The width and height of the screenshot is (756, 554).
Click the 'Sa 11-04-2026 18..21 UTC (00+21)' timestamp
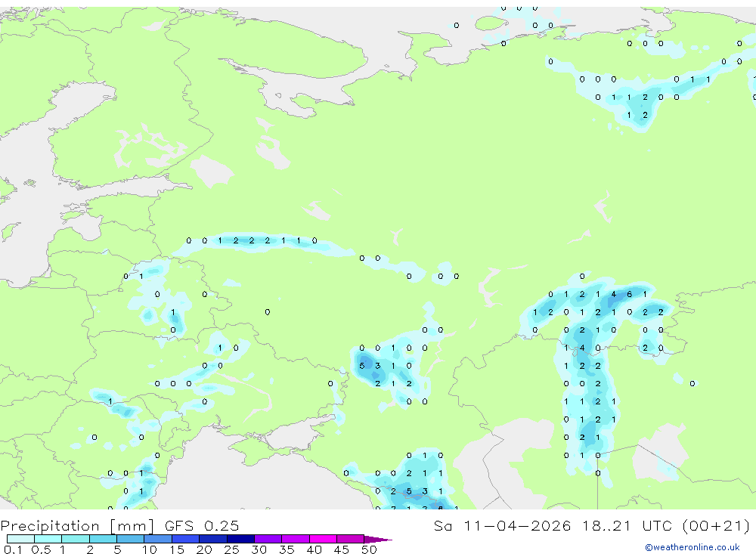pyautogui.click(x=592, y=525)
